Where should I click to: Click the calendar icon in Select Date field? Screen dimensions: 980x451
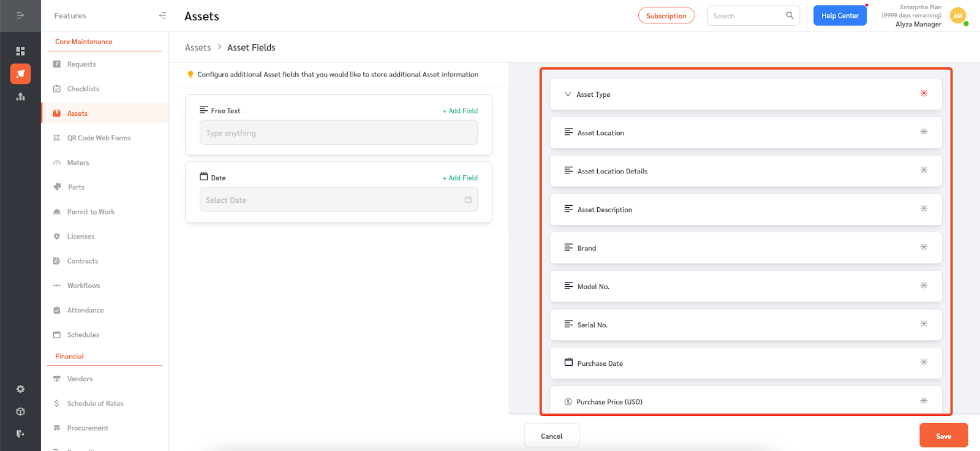pos(468,200)
